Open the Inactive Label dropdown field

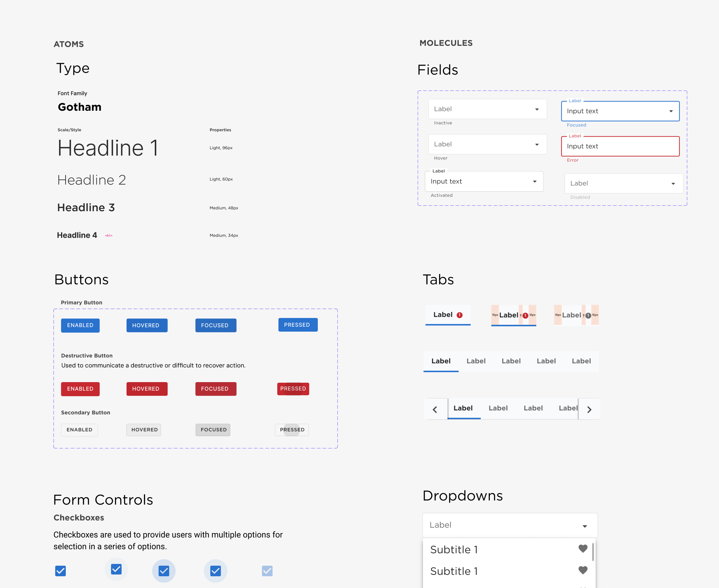click(x=487, y=109)
